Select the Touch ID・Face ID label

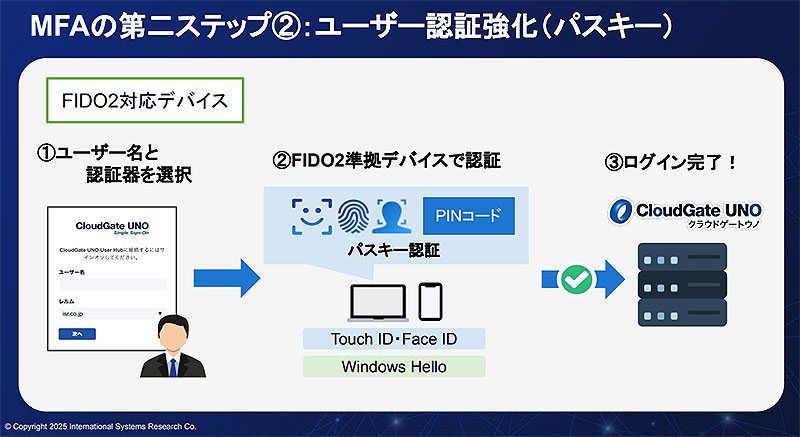[394, 338]
